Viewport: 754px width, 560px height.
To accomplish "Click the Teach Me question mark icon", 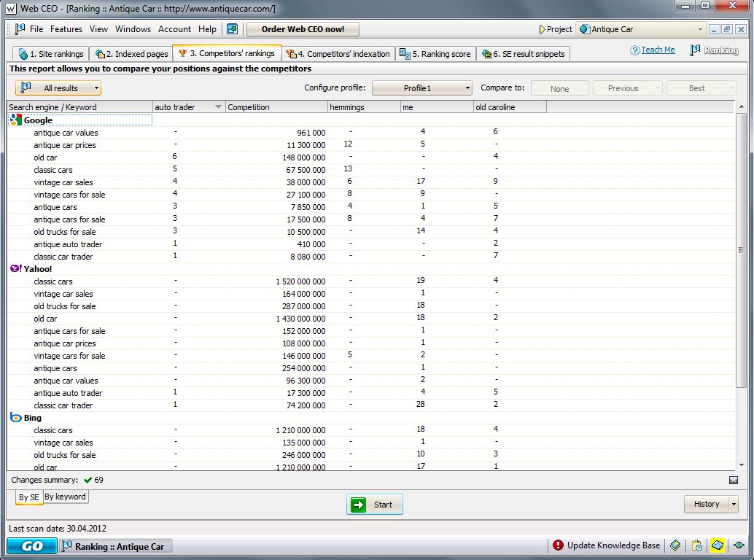I will 635,50.
